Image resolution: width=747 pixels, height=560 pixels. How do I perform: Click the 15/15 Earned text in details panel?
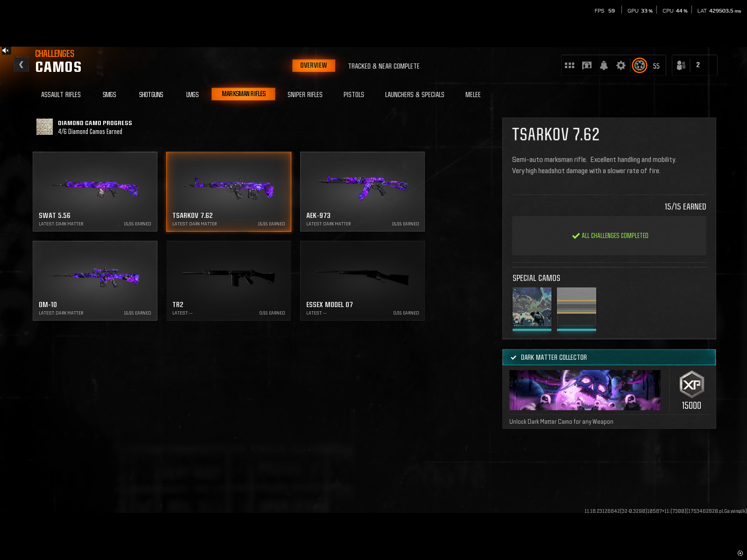[x=685, y=207]
